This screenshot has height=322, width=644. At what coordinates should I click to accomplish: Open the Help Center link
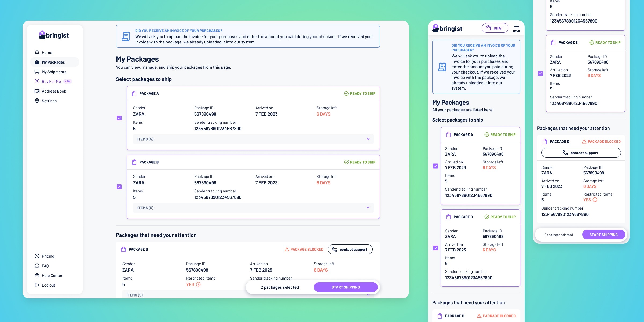pyautogui.click(x=52, y=276)
